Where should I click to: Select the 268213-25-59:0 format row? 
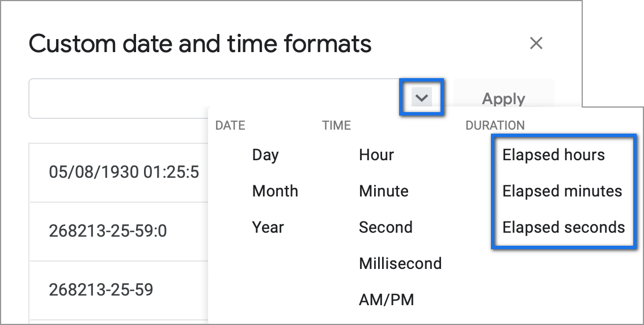click(118, 232)
